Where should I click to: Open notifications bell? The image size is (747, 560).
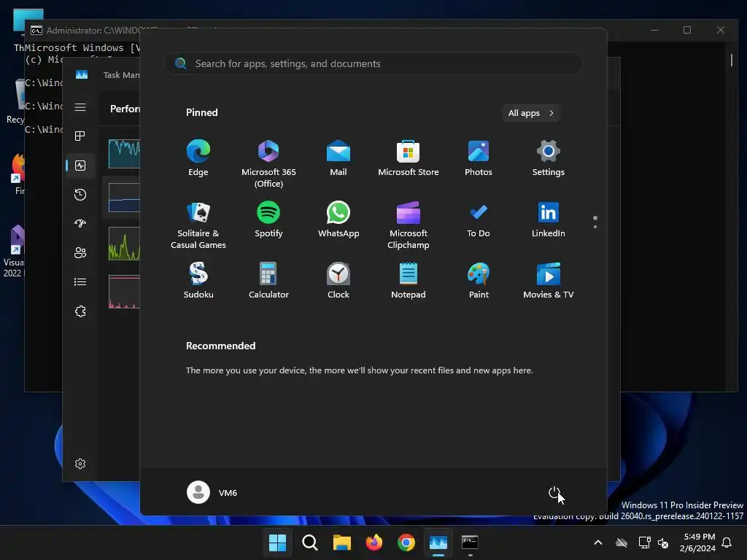point(727,542)
